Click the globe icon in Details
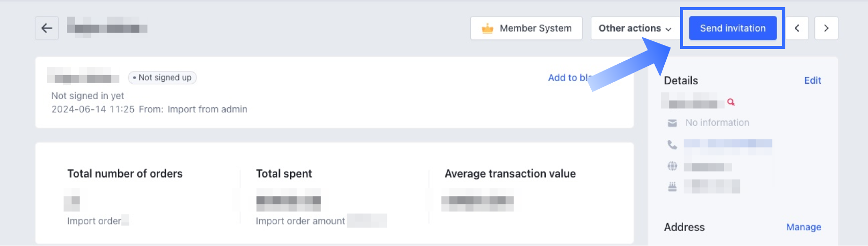 672,166
